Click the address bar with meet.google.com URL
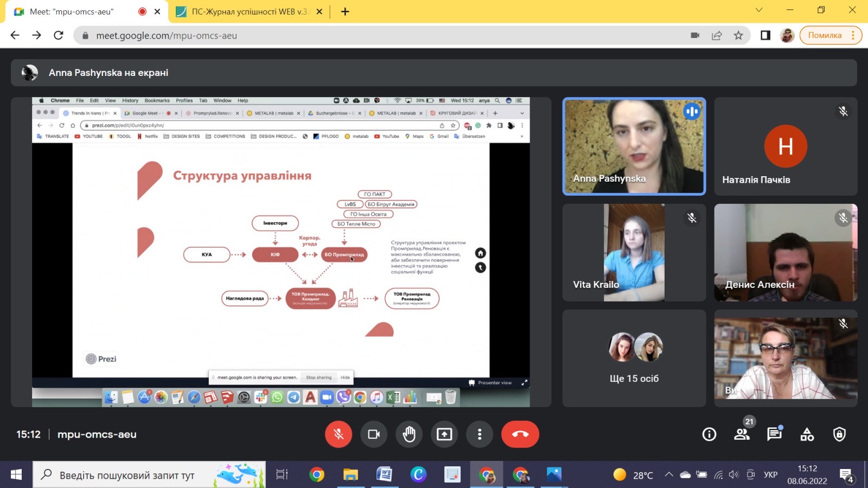868x488 pixels. point(380,35)
